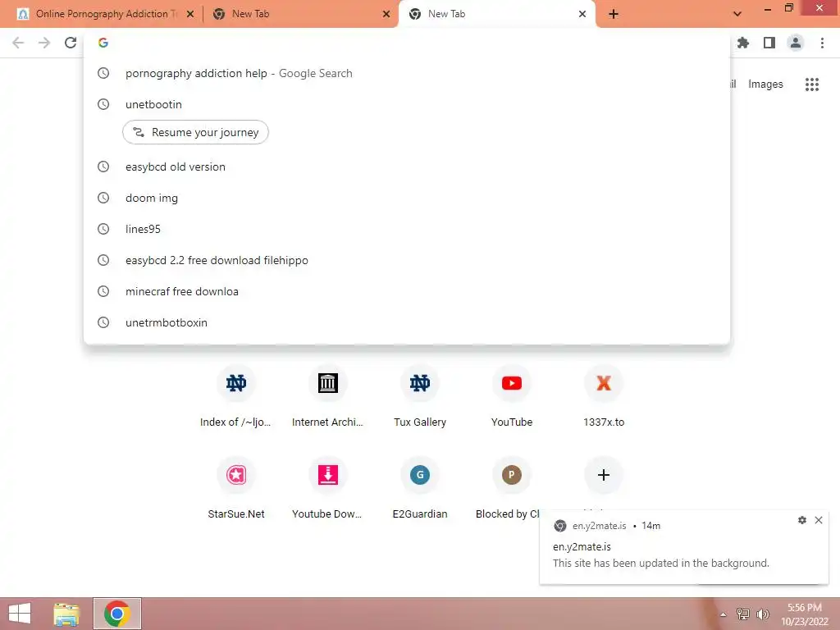Click notification text about site updated
The width and height of the screenshot is (840, 630).
660,563
